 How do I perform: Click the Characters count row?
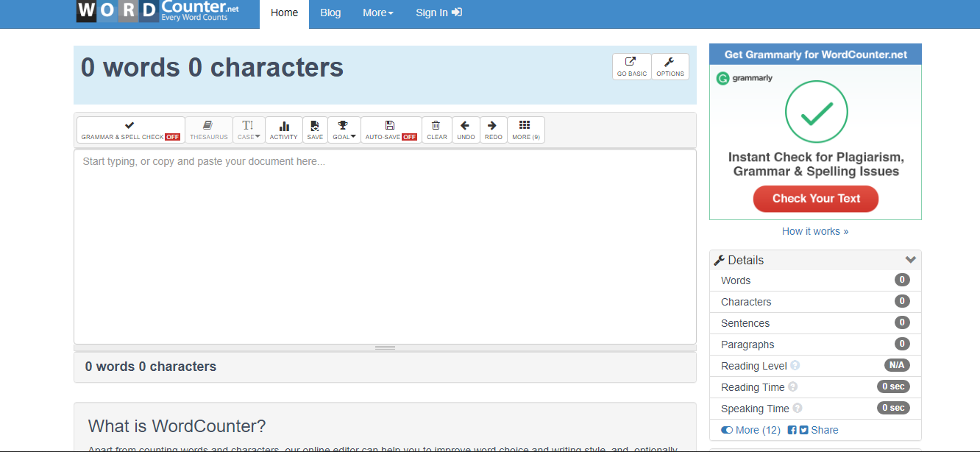tap(815, 302)
